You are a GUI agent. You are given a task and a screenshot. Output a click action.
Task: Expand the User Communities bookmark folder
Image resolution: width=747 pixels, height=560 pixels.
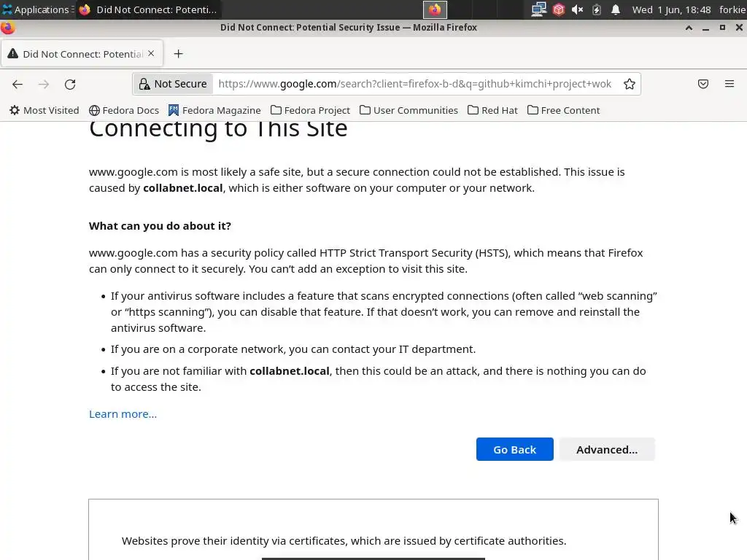click(409, 111)
